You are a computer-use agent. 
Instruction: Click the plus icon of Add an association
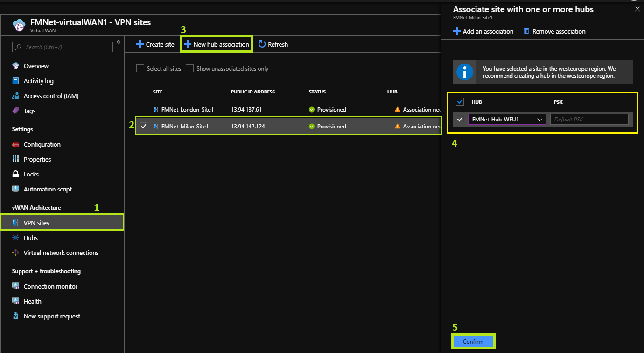pyautogui.click(x=457, y=31)
